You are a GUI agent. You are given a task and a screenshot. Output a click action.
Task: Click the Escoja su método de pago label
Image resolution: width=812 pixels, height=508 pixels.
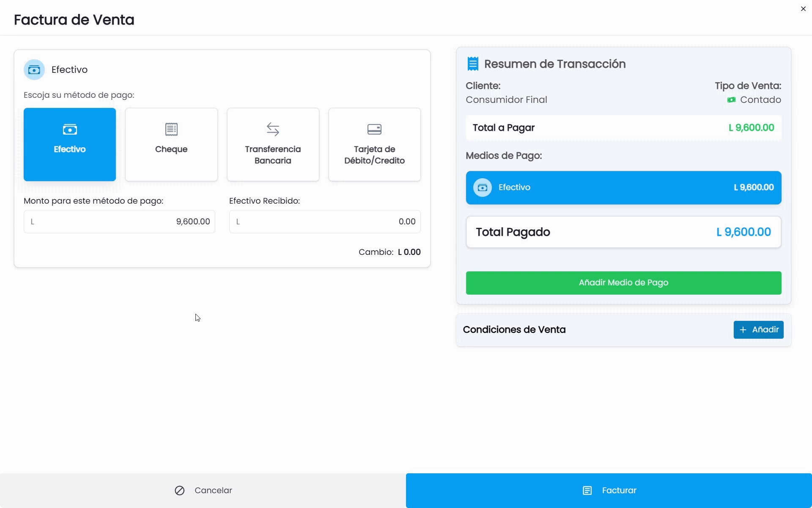coord(79,95)
